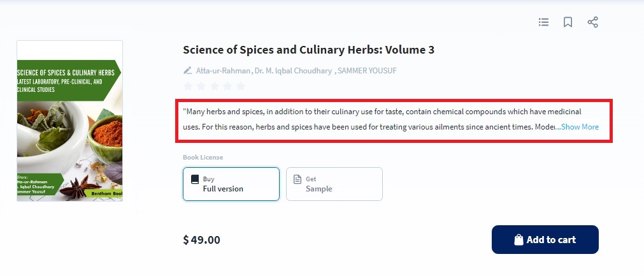Click the pencil icon beside the authors
Viewport: 644px width, 275px height.
tap(187, 71)
